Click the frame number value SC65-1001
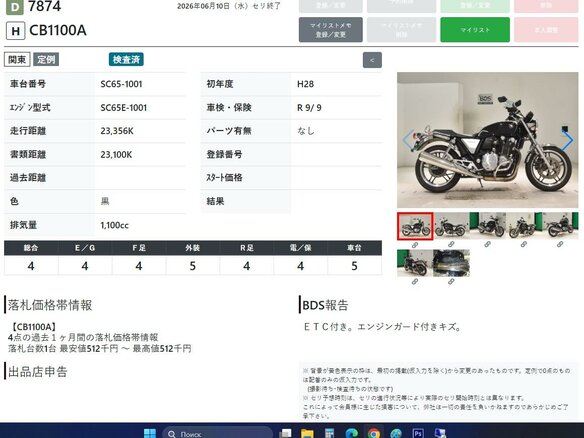The height and width of the screenshot is (438, 584). 121,84
